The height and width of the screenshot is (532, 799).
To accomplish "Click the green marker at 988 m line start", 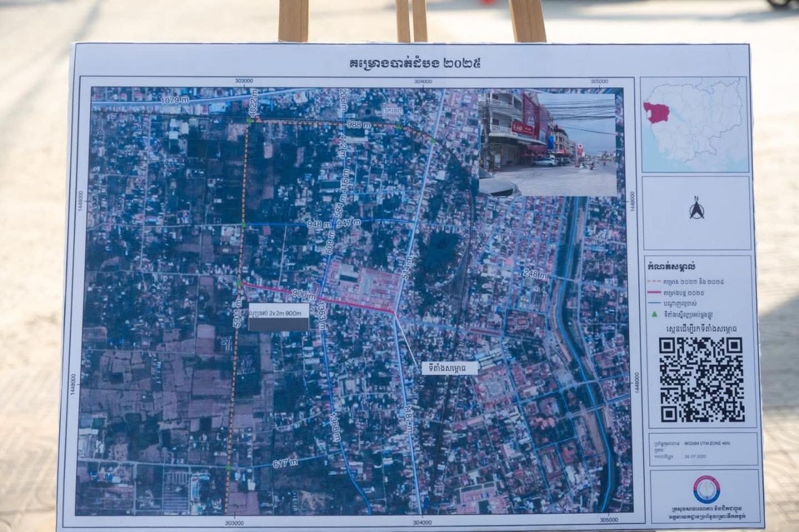I will coord(250,120).
